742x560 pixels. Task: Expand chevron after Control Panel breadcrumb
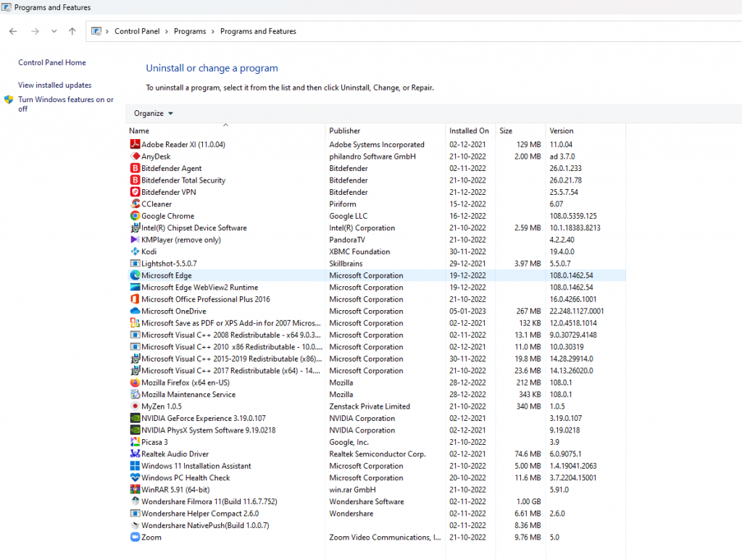tap(167, 31)
